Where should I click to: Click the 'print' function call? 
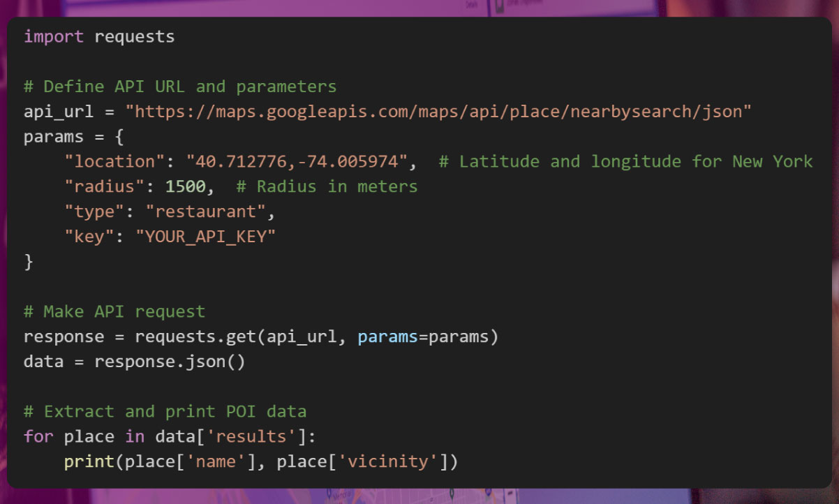(x=89, y=462)
